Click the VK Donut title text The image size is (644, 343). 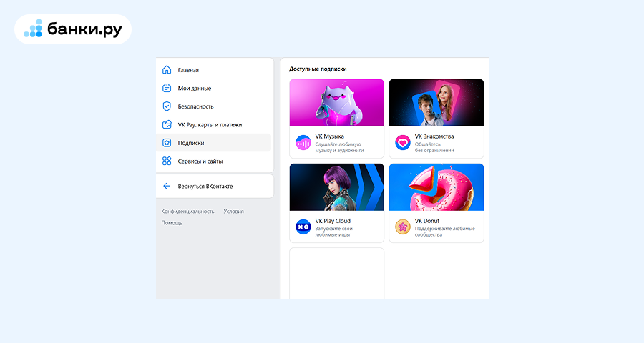click(426, 221)
